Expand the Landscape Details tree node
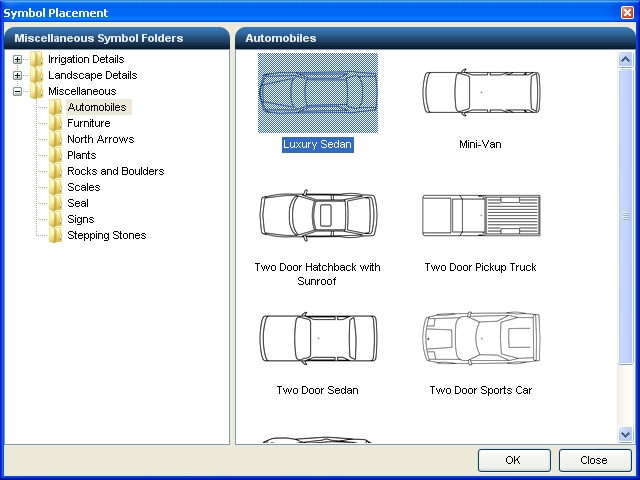640x480 pixels. [x=18, y=75]
